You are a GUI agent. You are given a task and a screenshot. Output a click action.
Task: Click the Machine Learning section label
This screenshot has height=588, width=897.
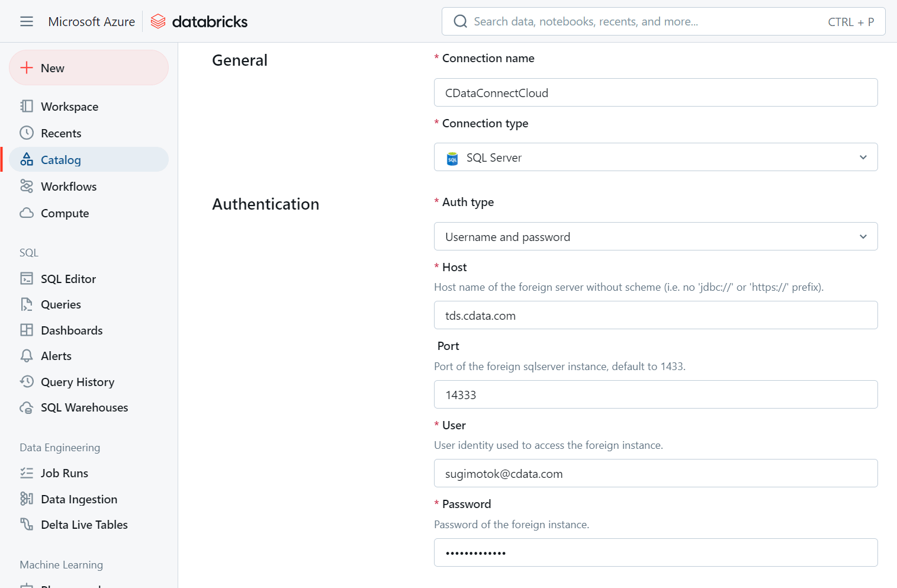tap(61, 564)
